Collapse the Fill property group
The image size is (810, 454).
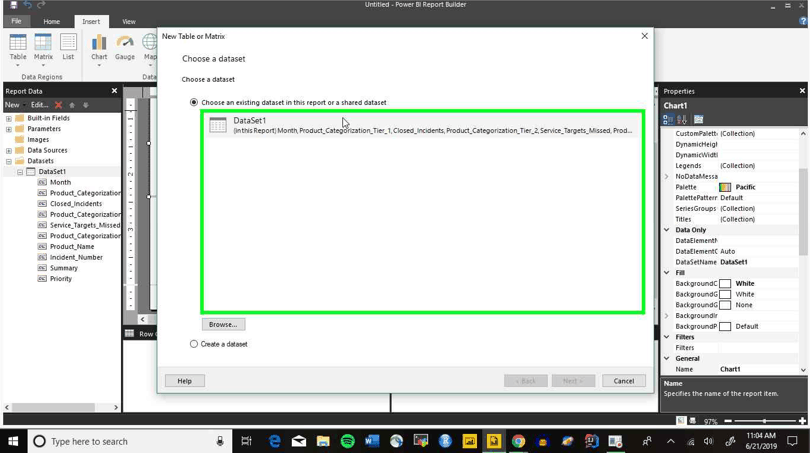tap(666, 273)
